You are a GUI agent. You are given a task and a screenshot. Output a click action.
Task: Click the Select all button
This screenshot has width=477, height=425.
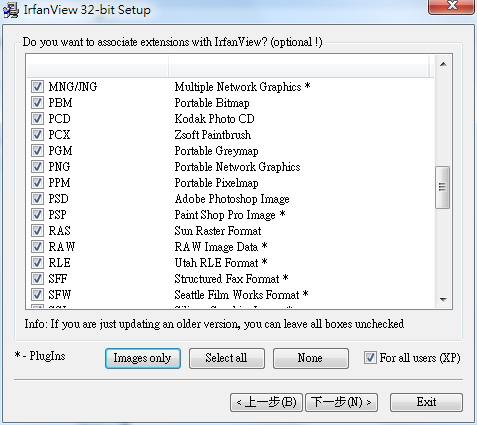227,358
